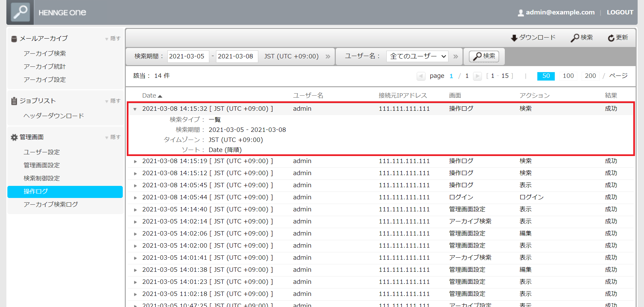Open ヘッダーダウンロード in sidebar
Screen dimensions: 644x307
click(x=54, y=116)
